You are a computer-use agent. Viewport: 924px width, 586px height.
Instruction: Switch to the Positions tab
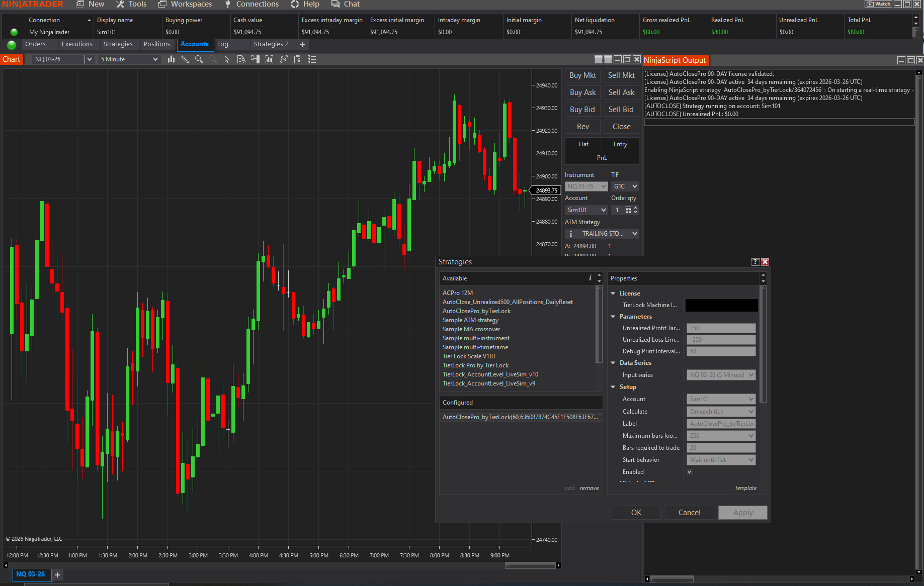click(157, 44)
